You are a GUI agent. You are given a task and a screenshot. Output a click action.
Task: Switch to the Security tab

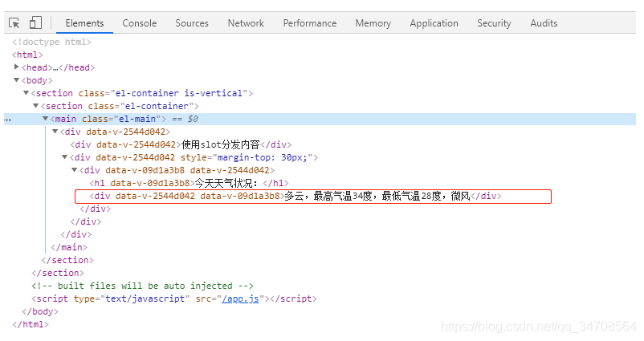point(494,23)
